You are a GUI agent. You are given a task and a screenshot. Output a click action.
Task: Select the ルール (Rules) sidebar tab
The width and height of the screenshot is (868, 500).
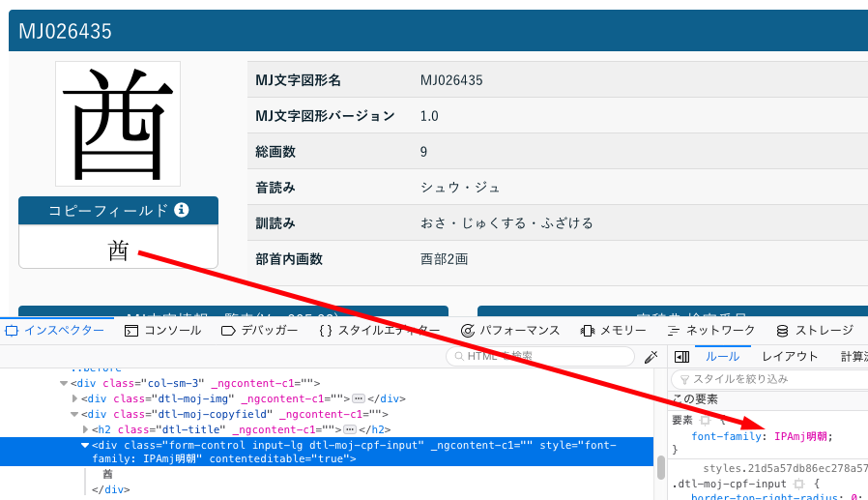(722, 357)
